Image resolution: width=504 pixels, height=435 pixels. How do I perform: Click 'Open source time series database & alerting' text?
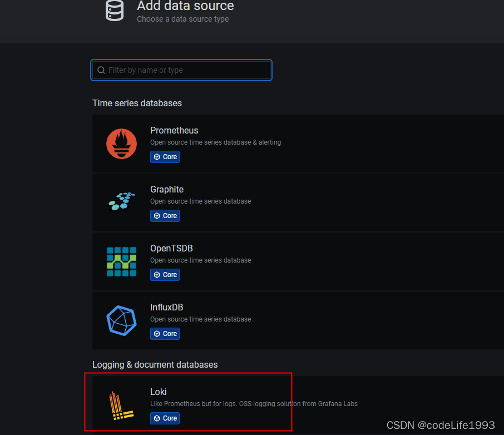215,142
